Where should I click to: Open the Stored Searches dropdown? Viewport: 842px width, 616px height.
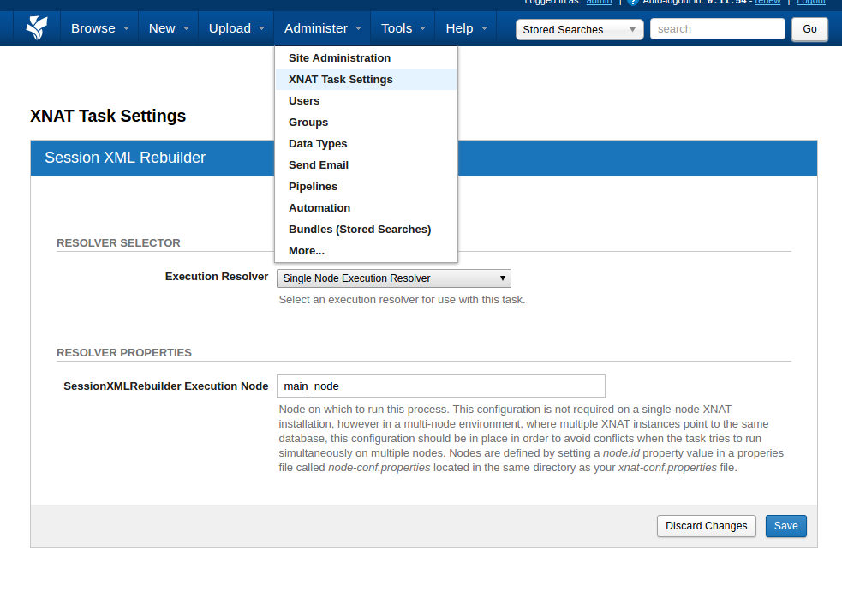click(580, 29)
